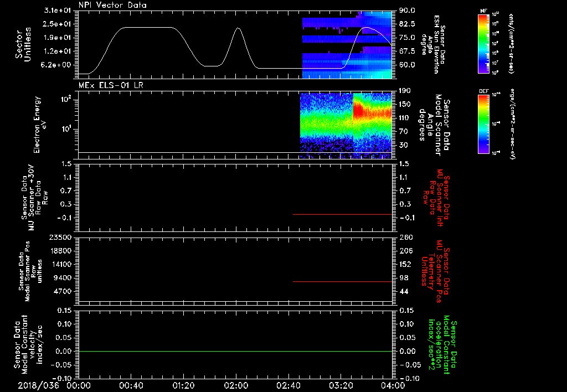The height and width of the screenshot is (392, 567).
Task: Click the "00:40" time label
Action: click(x=131, y=385)
